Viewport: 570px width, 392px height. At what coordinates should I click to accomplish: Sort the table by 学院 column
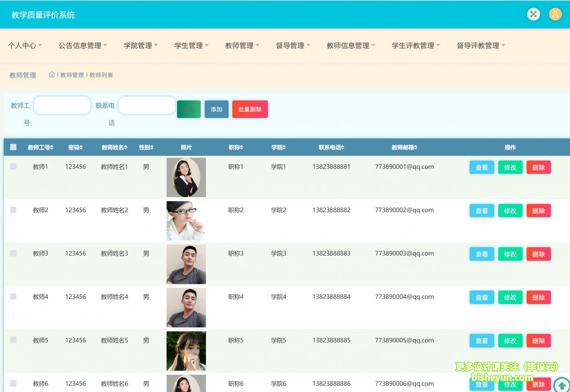click(278, 147)
